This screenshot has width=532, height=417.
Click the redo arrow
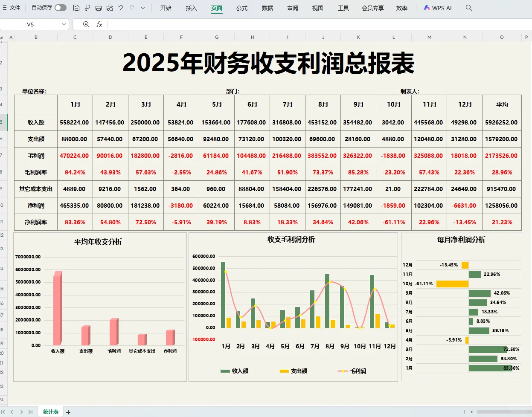coord(132,8)
